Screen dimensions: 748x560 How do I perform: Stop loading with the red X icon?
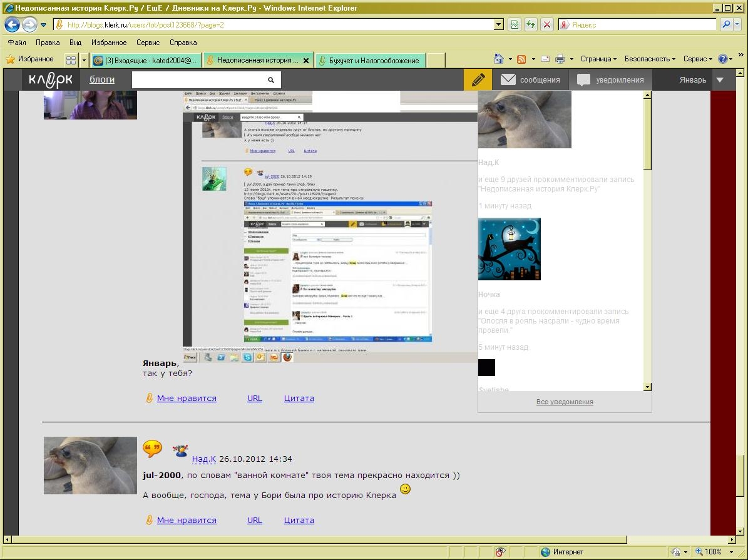(546, 25)
